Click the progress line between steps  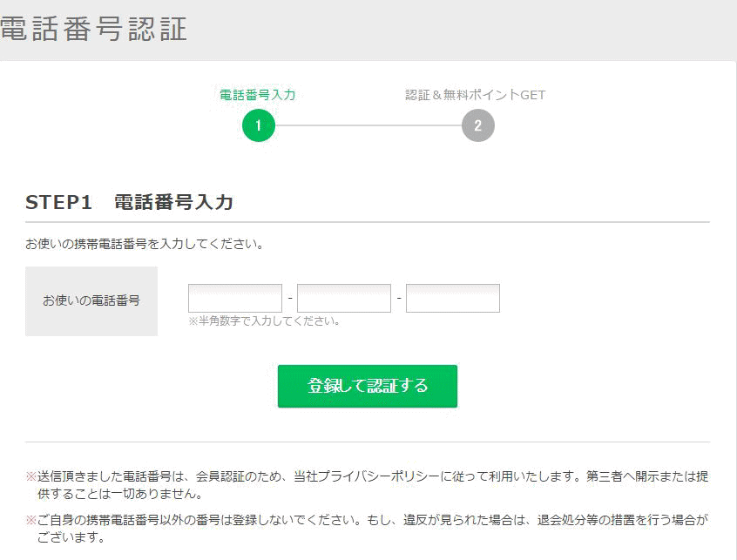(368, 125)
